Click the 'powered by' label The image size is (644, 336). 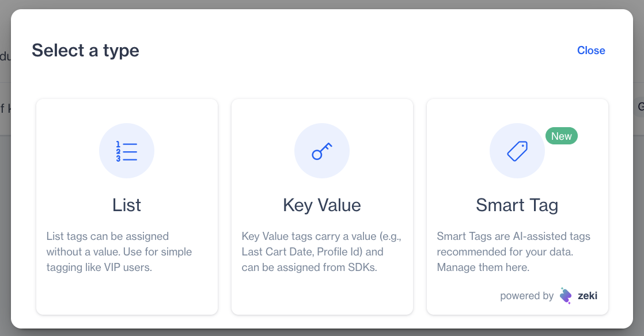click(526, 296)
